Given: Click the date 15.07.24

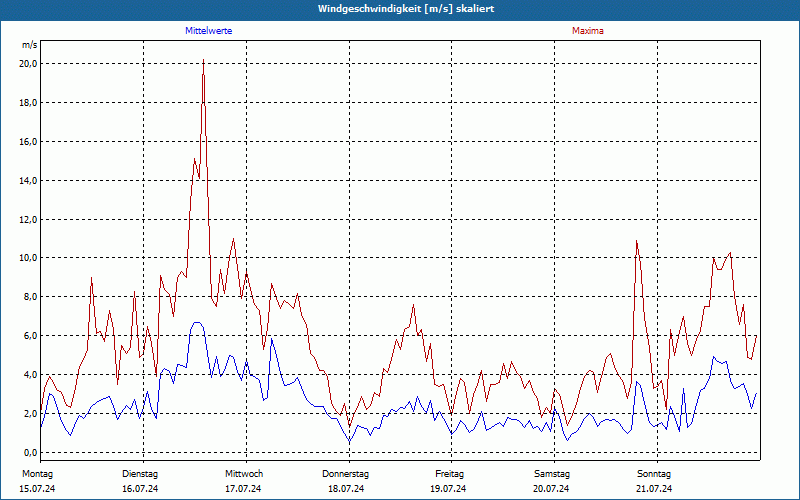Looking at the screenshot, I should (x=37, y=489).
